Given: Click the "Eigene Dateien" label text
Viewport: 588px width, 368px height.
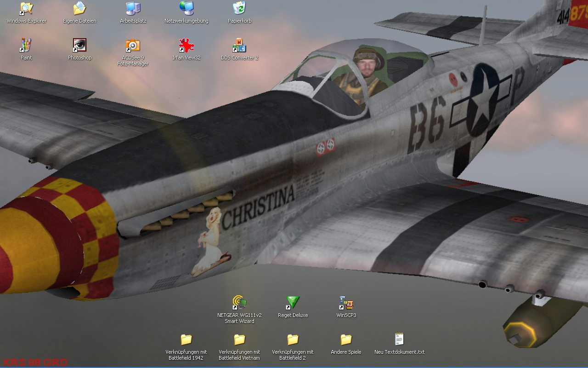Looking at the screenshot, I should tap(79, 21).
